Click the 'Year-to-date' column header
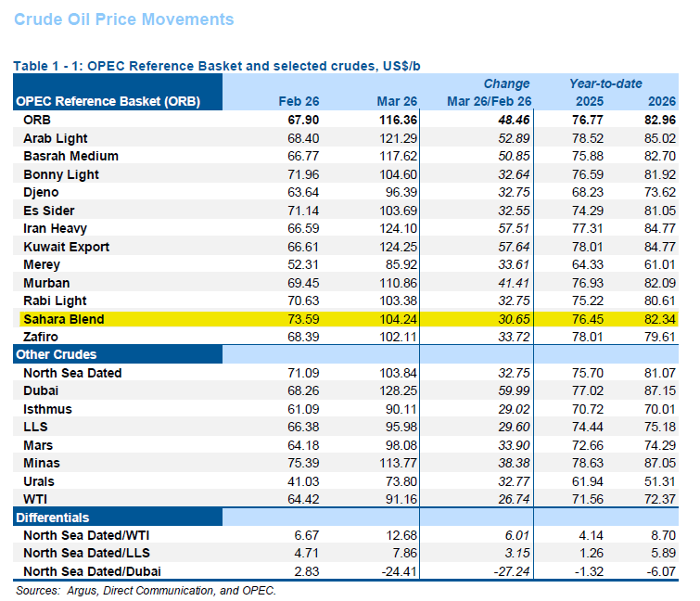 click(x=605, y=83)
